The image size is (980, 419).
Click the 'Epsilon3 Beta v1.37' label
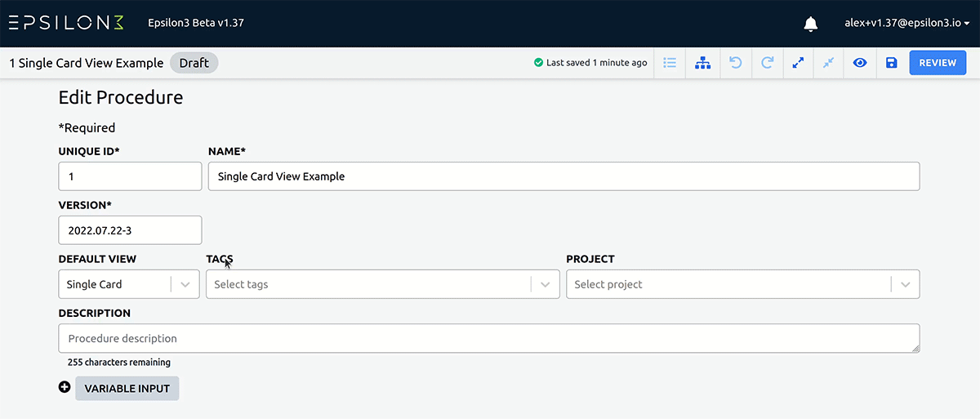(196, 23)
